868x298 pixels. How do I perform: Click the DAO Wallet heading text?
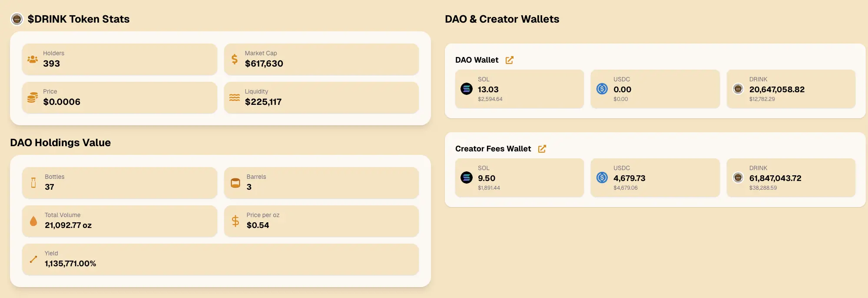pyautogui.click(x=477, y=60)
